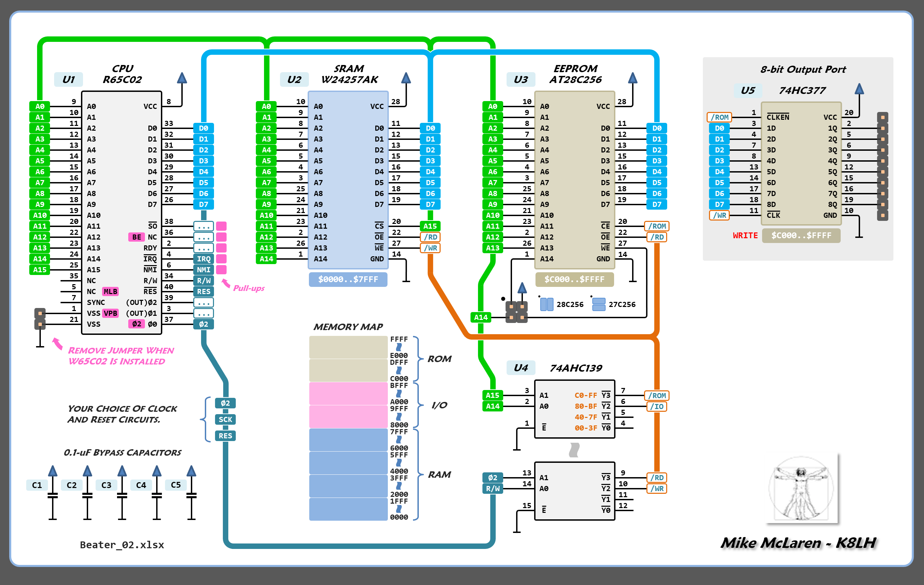Click the /IO signal tag

[x=657, y=406]
